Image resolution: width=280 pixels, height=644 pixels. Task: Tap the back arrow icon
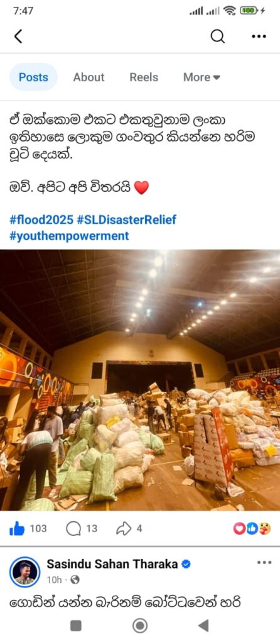(18, 36)
